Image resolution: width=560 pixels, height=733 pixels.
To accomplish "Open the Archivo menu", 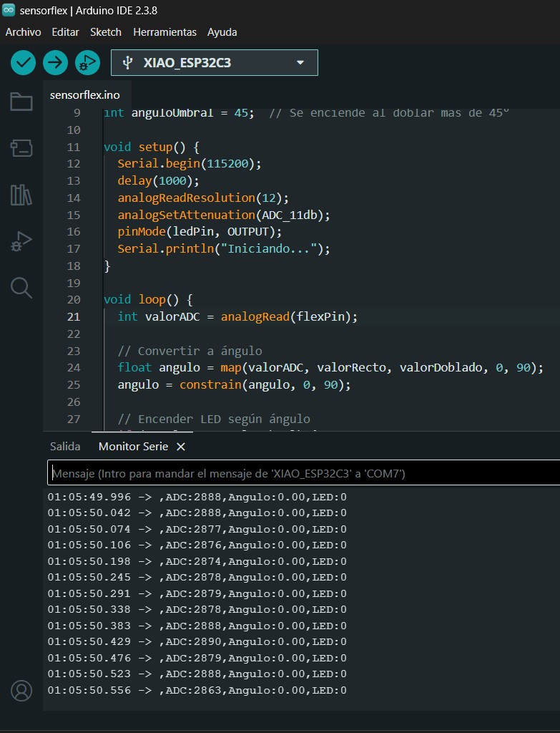I will click(x=24, y=32).
